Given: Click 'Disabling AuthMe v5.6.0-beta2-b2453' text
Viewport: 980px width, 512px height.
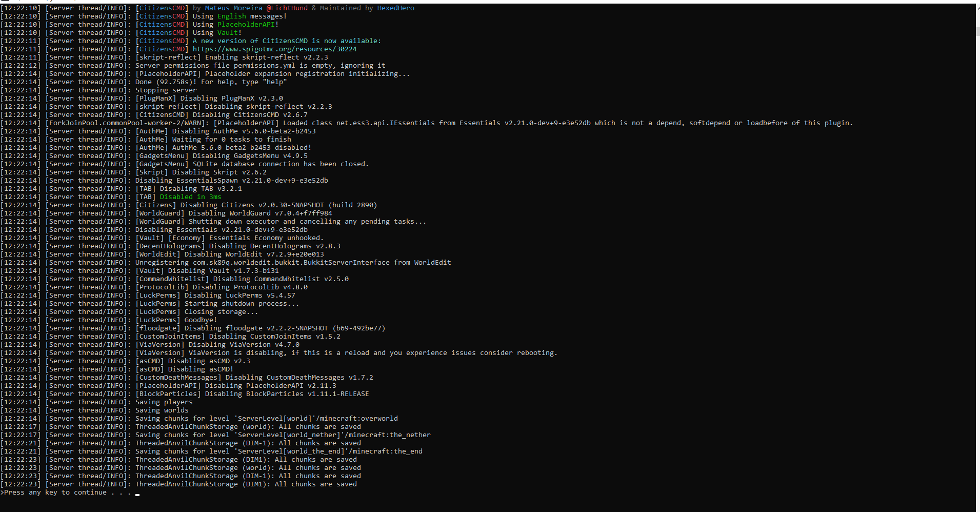Looking at the screenshot, I should (244, 131).
